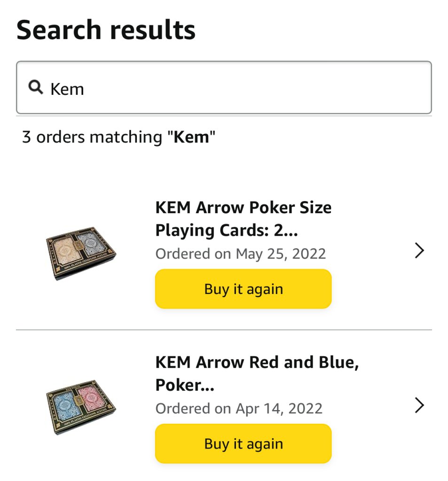Click the truncated "Poker..." title line
Screen dimensions: 448x481
185,385
